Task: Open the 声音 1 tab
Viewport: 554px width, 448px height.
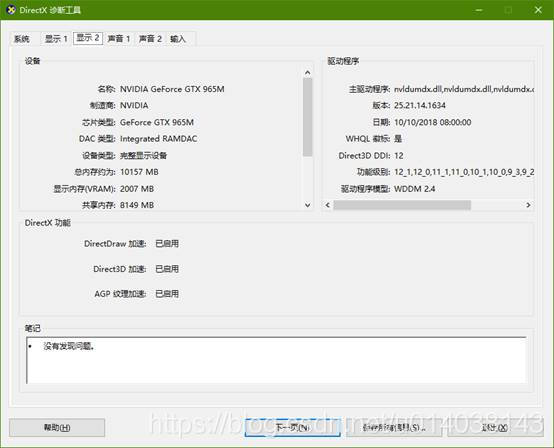Action: [119, 39]
